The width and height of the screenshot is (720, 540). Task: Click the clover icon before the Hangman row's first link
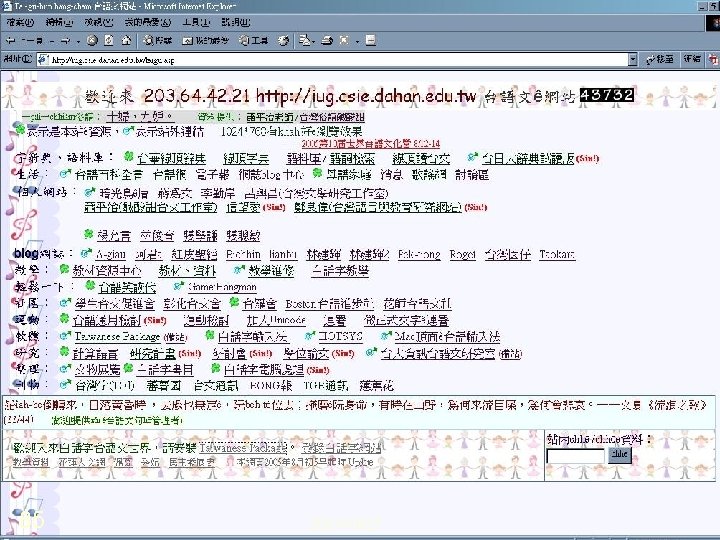(x=90, y=286)
